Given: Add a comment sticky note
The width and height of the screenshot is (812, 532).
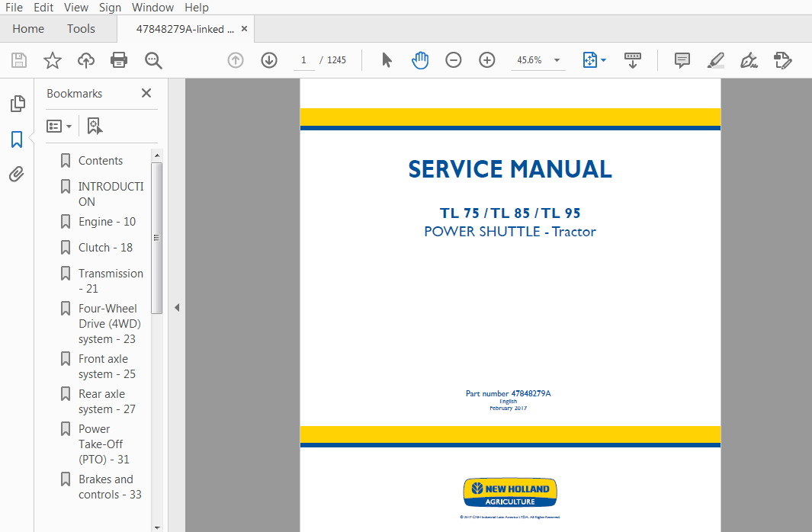Looking at the screenshot, I should pos(682,60).
